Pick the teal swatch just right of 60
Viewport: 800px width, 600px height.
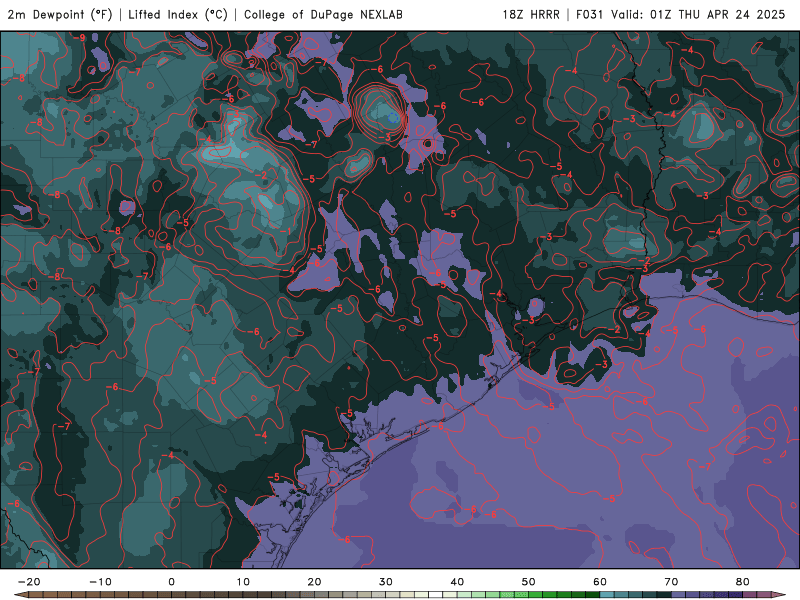pyautogui.click(x=607, y=594)
